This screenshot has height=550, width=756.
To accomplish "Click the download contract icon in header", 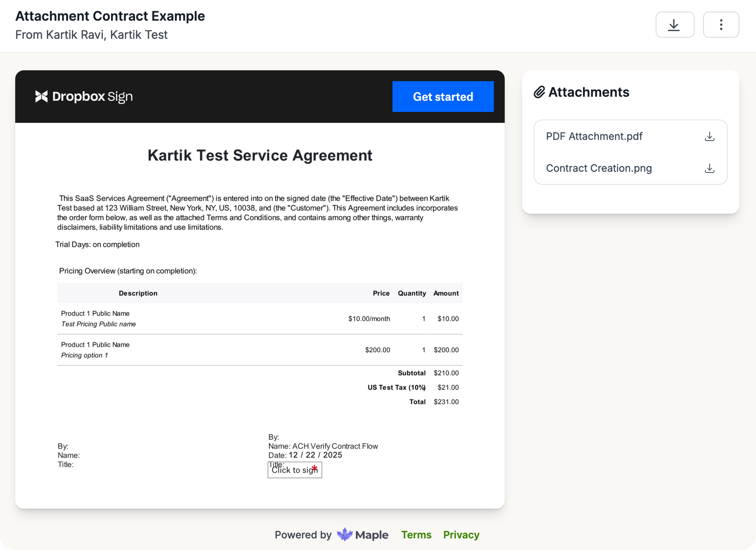I will [675, 25].
